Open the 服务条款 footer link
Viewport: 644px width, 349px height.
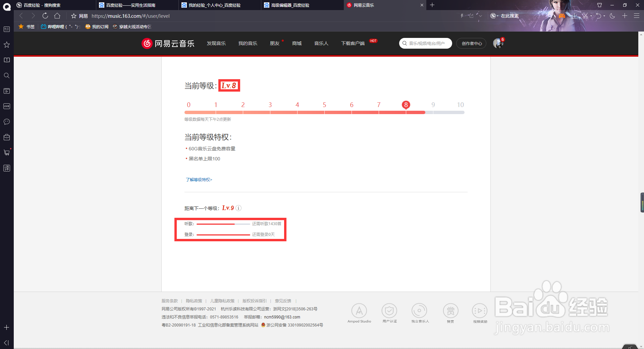(x=170, y=301)
